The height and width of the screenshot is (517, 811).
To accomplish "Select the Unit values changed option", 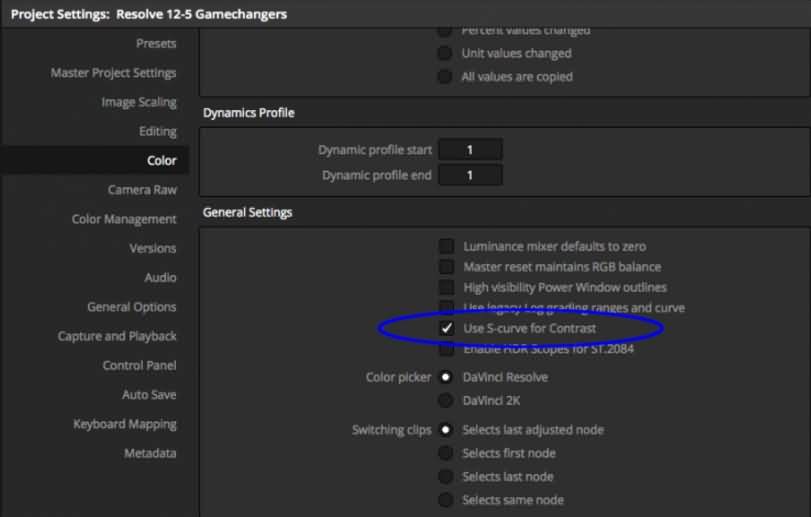I will (x=445, y=53).
